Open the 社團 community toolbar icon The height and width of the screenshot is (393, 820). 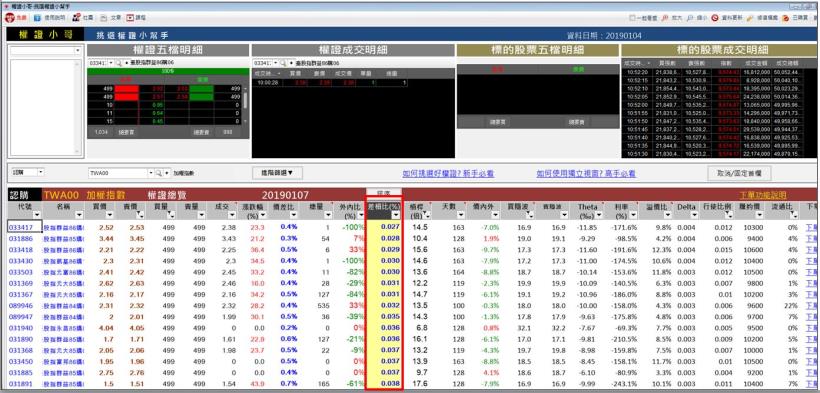tap(76, 17)
